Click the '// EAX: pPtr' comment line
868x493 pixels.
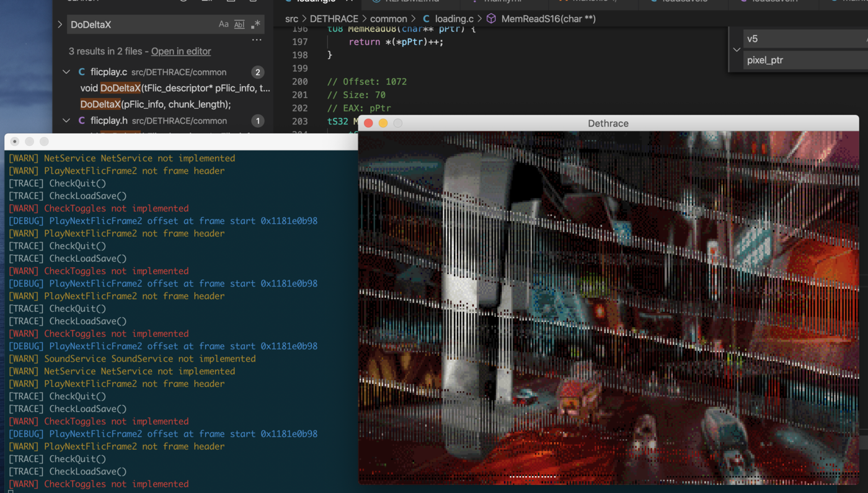click(x=359, y=108)
